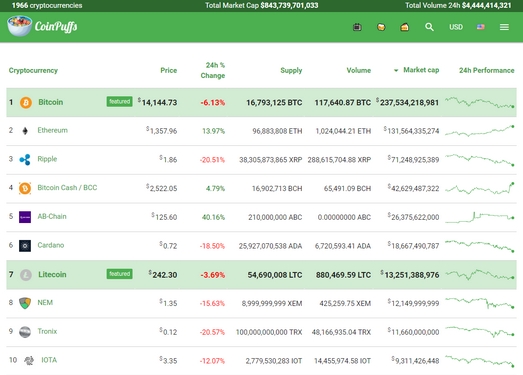Open the Bitcoin Cash / BCC link

pyautogui.click(x=67, y=188)
